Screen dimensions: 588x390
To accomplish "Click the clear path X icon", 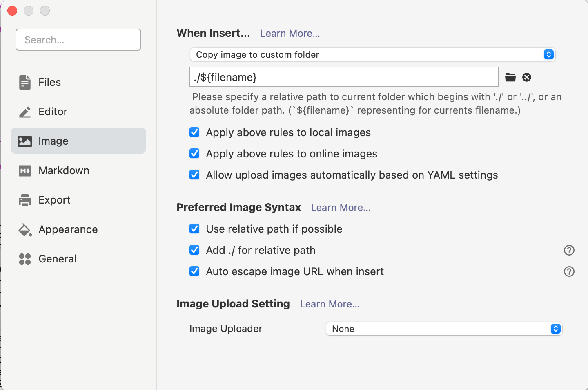I will (527, 77).
